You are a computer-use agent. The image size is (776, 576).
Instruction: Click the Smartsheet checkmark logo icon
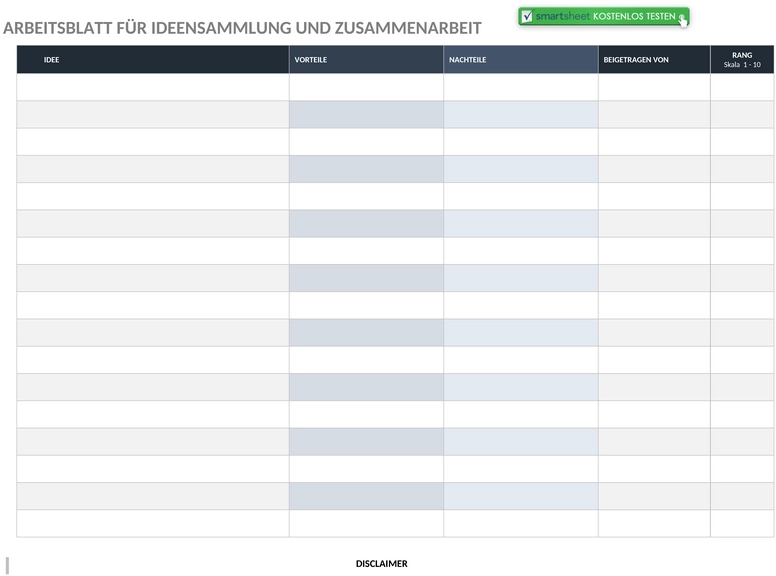click(527, 16)
